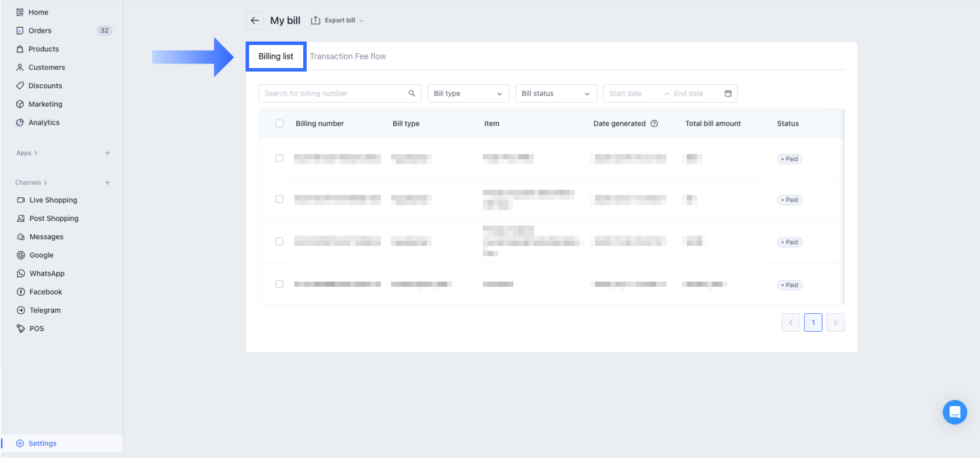Click the WhatsApp channel icon

(21, 273)
